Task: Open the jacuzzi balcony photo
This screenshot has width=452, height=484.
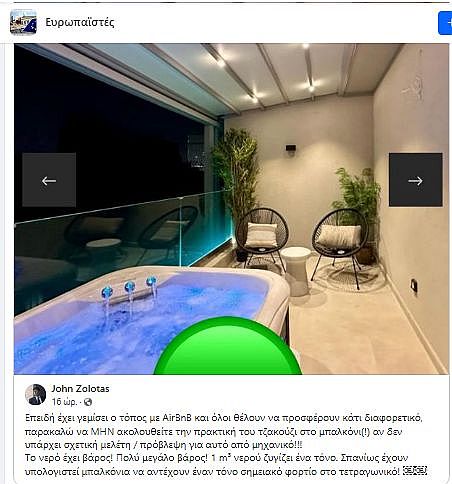Action: point(231,209)
